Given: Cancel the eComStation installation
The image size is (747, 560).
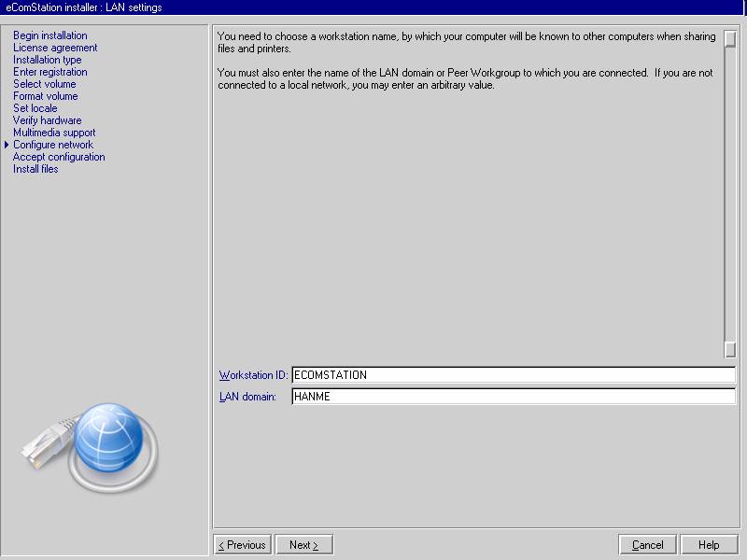Looking at the screenshot, I should 647,545.
